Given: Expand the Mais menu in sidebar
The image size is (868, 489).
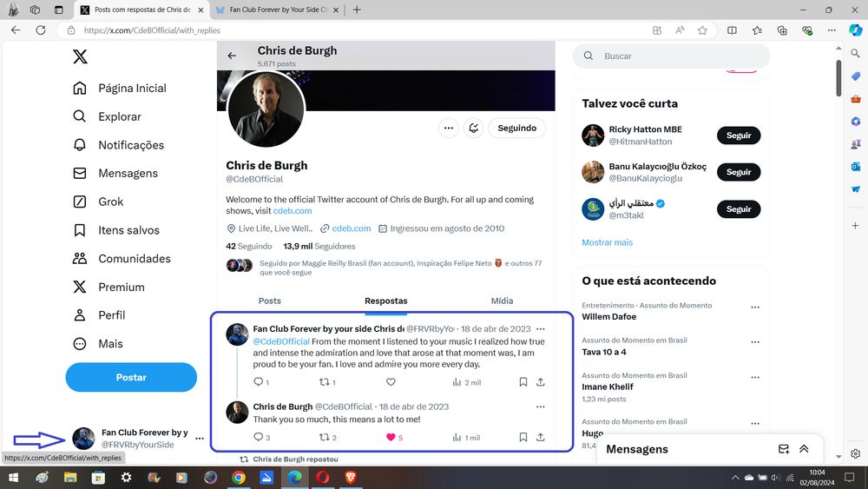Looking at the screenshot, I should pos(97,344).
